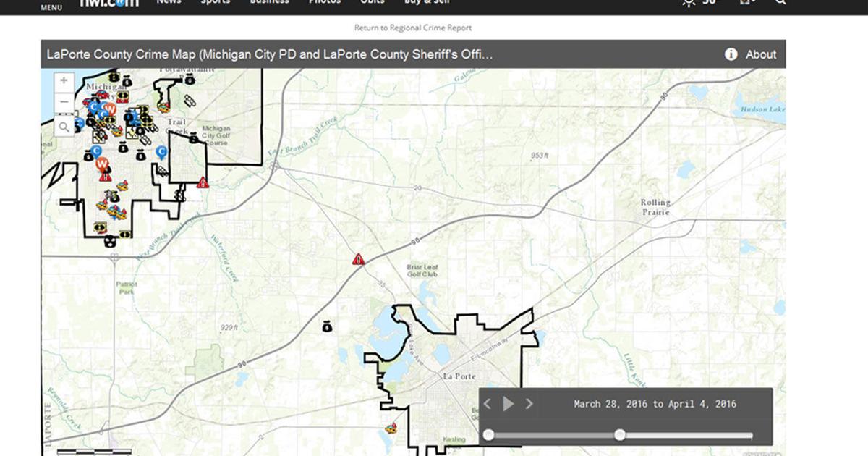868x456 pixels.
Task: Zoom in on the crime map
Action: click(64, 81)
